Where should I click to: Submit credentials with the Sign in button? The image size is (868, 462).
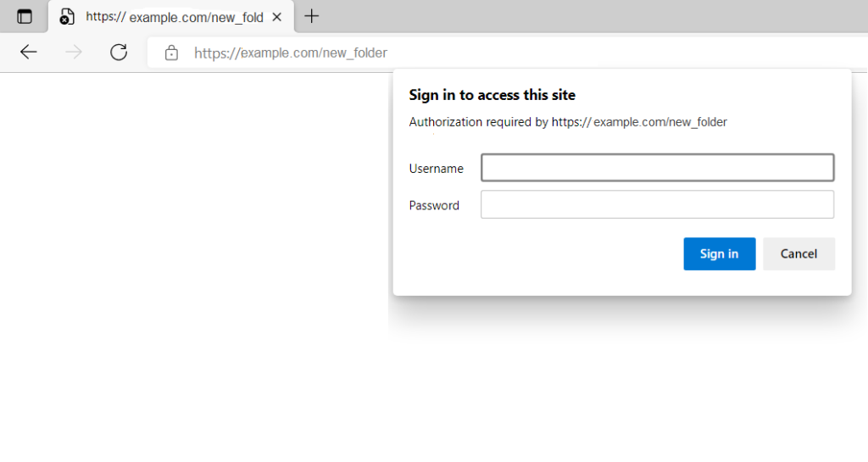[719, 254]
